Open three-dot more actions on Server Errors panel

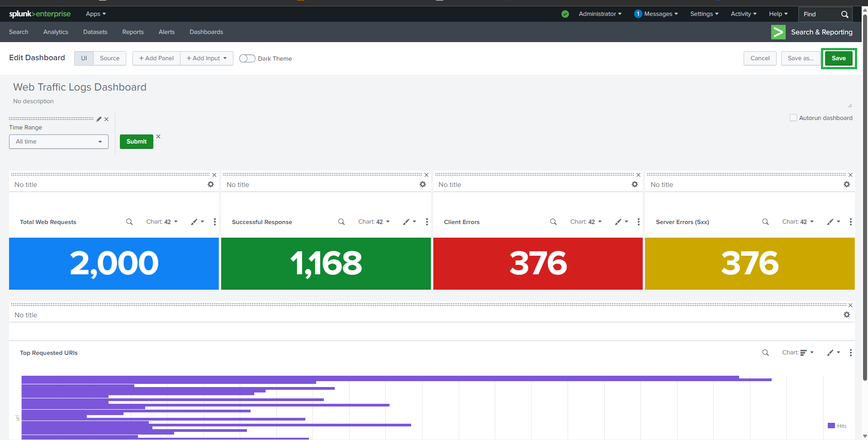point(850,222)
